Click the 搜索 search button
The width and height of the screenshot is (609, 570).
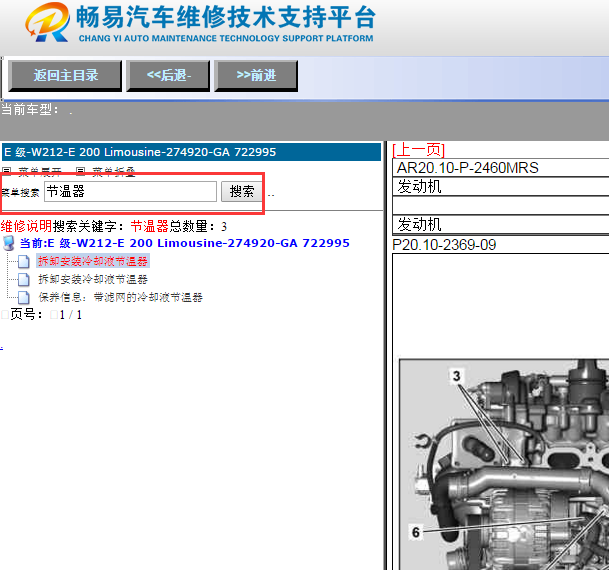click(x=242, y=191)
